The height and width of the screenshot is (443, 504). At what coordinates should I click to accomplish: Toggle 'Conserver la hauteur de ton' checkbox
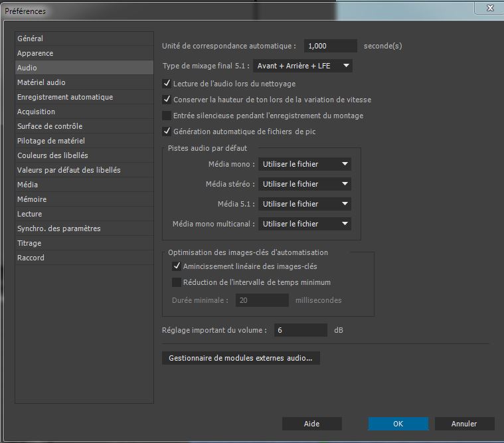pyautogui.click(x=167, y=100)
